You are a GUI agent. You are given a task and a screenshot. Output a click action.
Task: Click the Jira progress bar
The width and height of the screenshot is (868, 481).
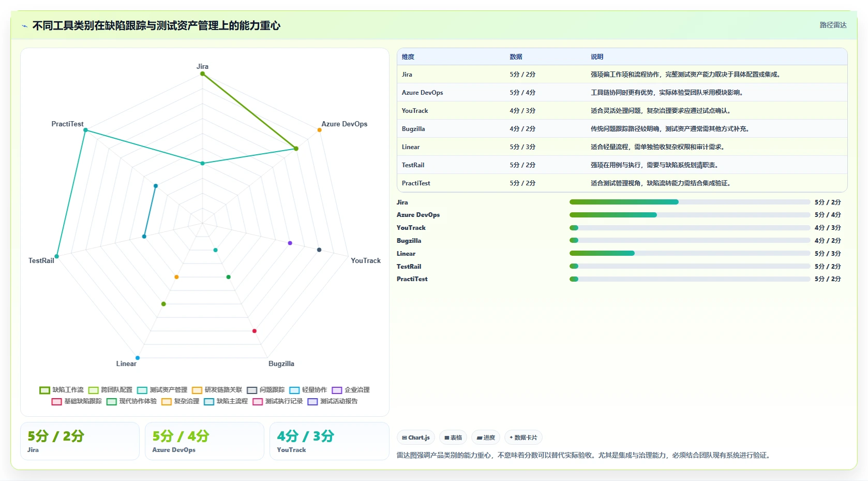pos(690,202)
